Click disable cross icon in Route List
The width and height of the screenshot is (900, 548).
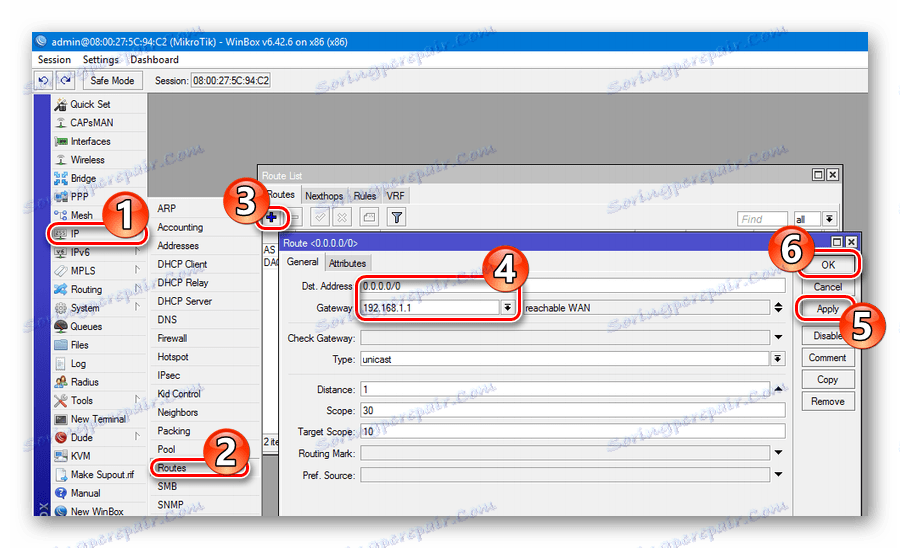[342, 217]
